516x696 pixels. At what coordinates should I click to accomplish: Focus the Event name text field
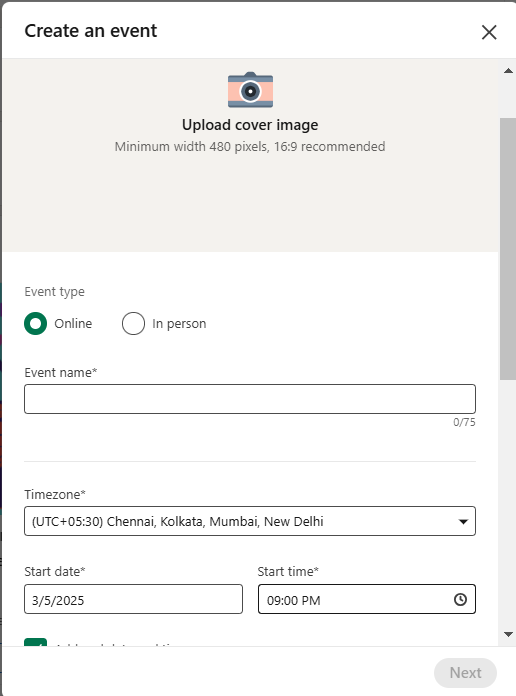[250, 399]
